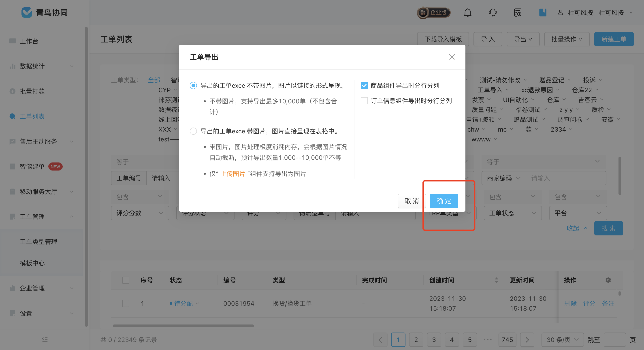The width and height of the screenshot is (644, 350).
Task: Toggle select-all checkbox in table header
Action: pyautogui.click(x=126, y=280)
